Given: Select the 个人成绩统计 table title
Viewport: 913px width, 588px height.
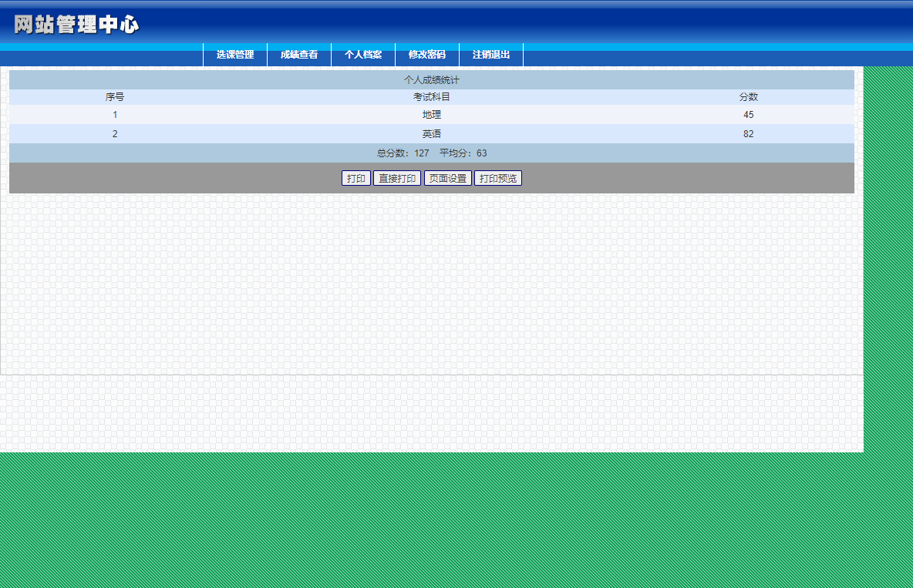Looking at the screenshot, I should (x=432, y=79).
